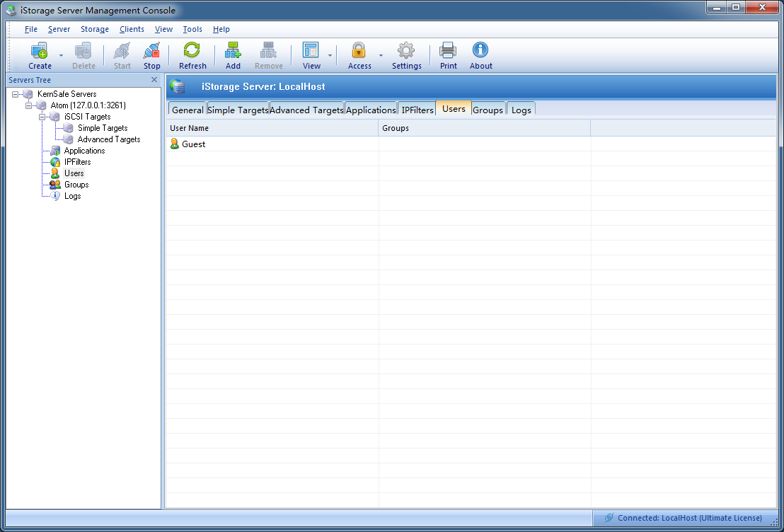
Task: Open the Help menu
Action: coord(221,30)
